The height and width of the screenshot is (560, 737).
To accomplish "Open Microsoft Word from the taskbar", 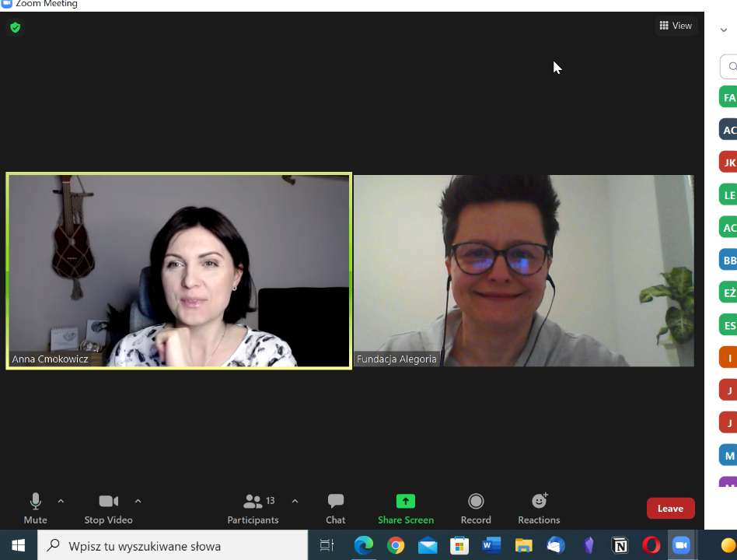I will pos(491,546).
